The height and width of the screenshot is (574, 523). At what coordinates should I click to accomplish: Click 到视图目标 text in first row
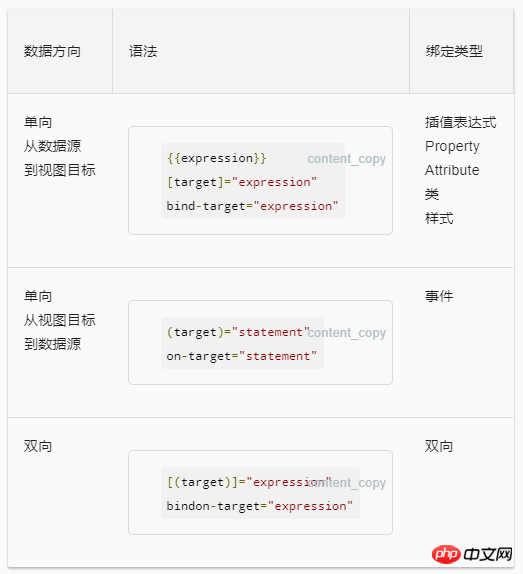point(60,170)
